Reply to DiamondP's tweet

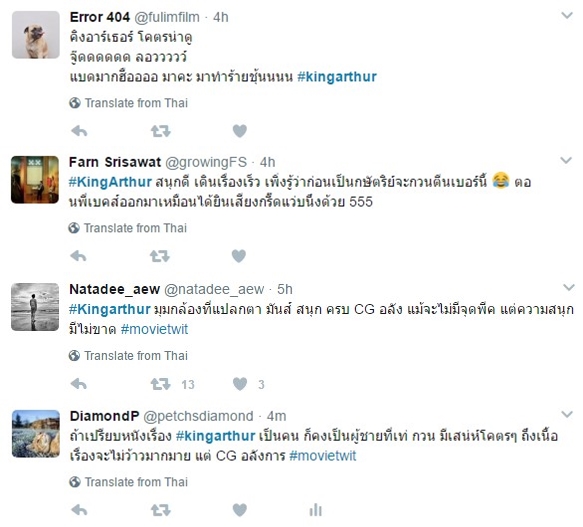[x=79, y=510]
